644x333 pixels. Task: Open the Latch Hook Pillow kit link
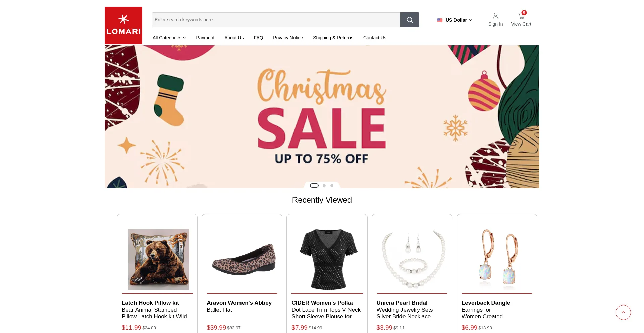point(150,303)
